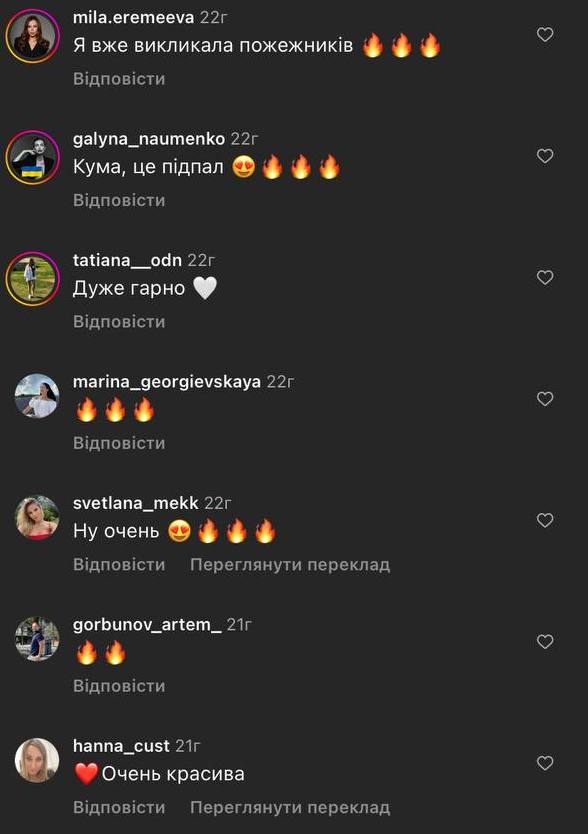The height and width of the screenshot is (834, 588).
Task: Tap the heart next to hanna_cust's comment
Action: coord(545,763)
